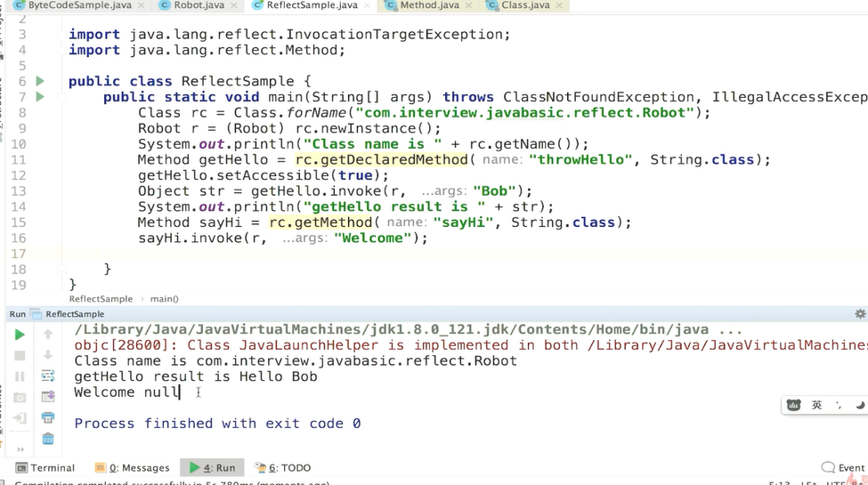Image resolution: width=868 pixels, height=485 pixels.
Task: Toggle moon night-mode icon in input bar
Action: click(x=860, y=405)
